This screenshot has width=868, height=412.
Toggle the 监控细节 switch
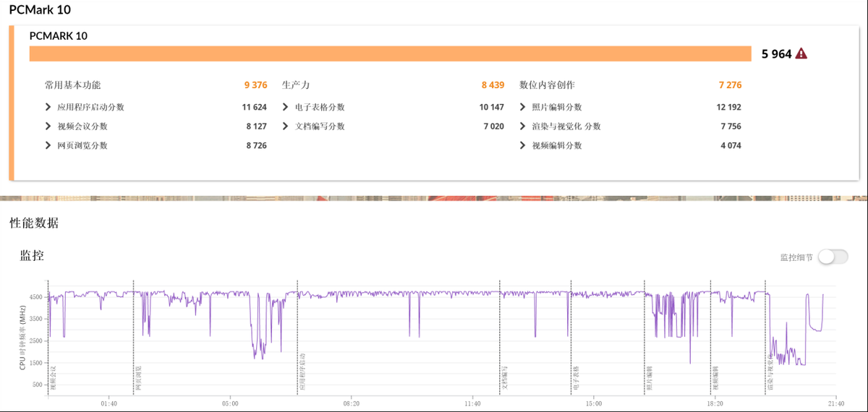[833, 257]
